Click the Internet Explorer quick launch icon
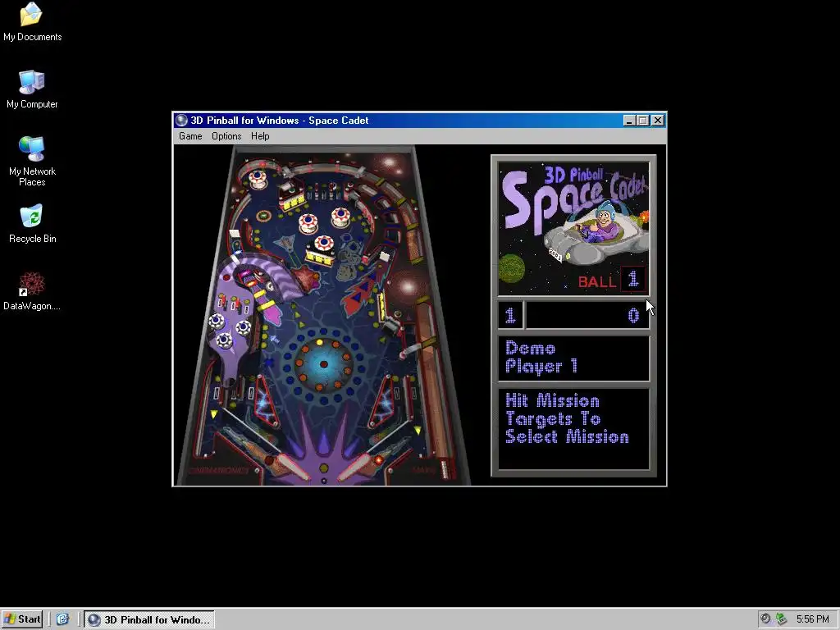Image resolution: width=840 pixels, height=630 pixels. click(62, 619)
